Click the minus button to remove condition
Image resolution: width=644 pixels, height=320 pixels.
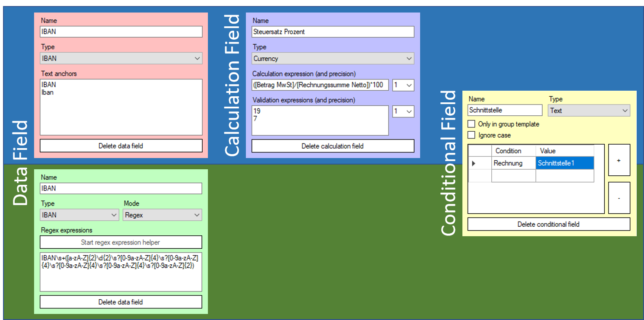click(x=619, y=198)
